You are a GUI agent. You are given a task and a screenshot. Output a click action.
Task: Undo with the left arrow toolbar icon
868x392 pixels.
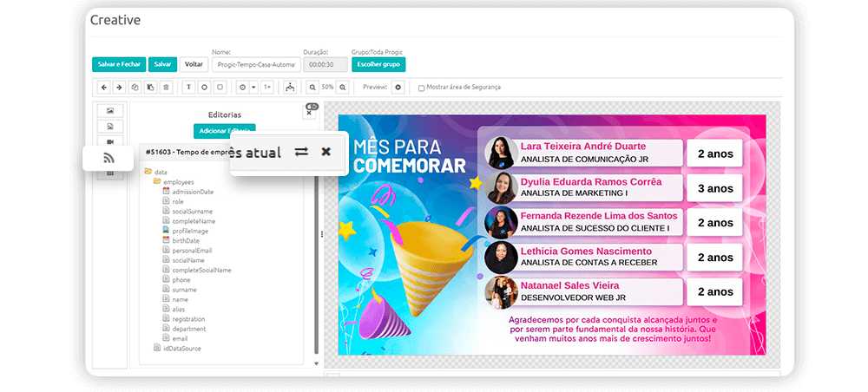(x=104, y=88)
